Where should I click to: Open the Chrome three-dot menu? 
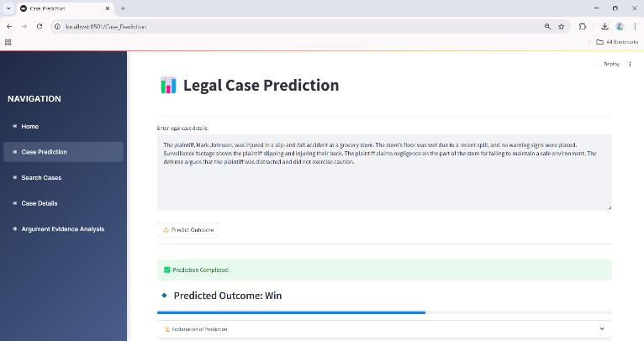click(x=635, y=26)
